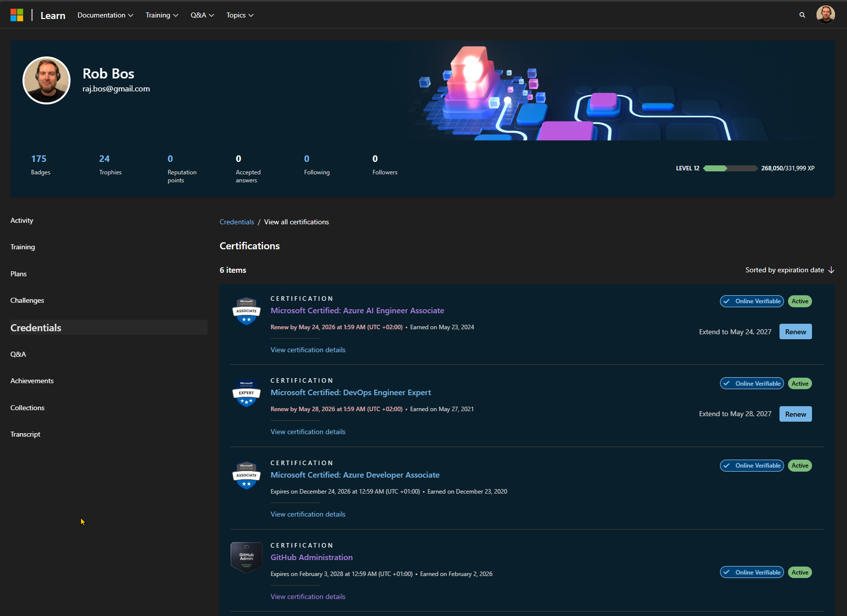Click the GitHub Administration badge icon
Screen dimensions: 847x616
pyautogui.click(x=246, y=557)
